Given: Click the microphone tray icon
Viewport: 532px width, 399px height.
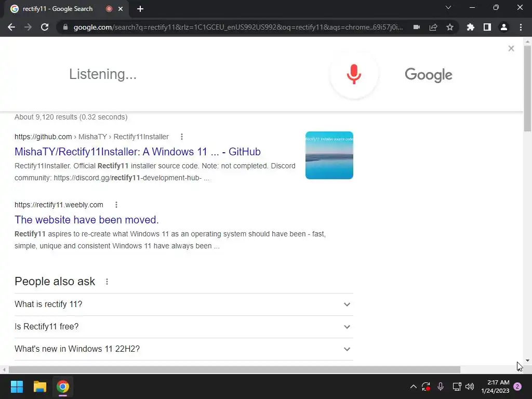Looking at the screenshot, I should click(x=441, y=387).
